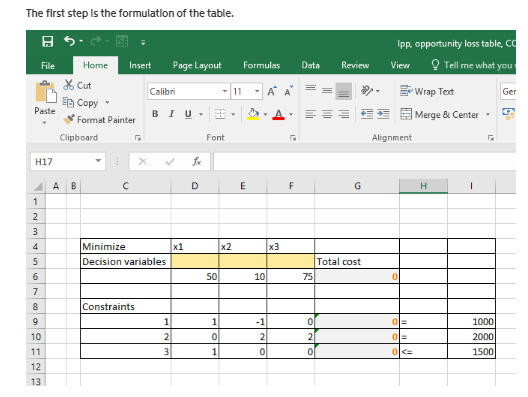Click Decrease Indent icon
The image size is (528, 397).
tap(367, 114)
